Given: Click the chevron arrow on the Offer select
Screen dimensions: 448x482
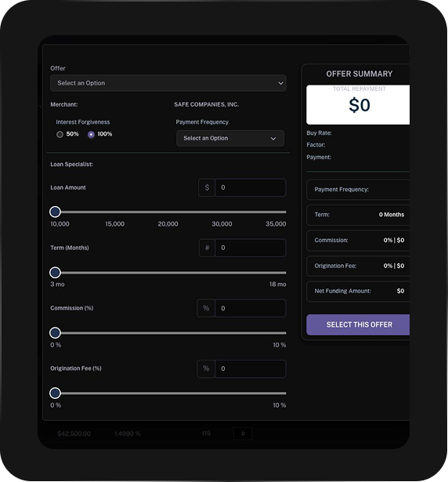Looking at the screenshot, I should click(x=280, y=83).
